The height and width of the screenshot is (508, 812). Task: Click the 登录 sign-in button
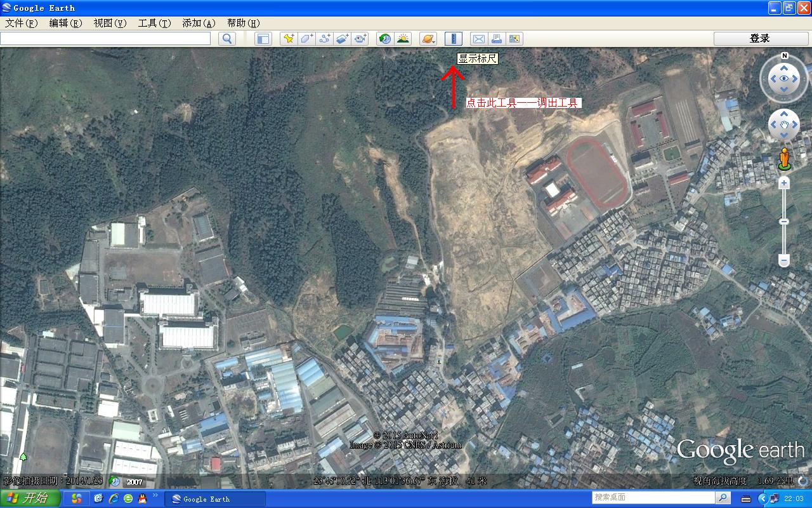759,39
